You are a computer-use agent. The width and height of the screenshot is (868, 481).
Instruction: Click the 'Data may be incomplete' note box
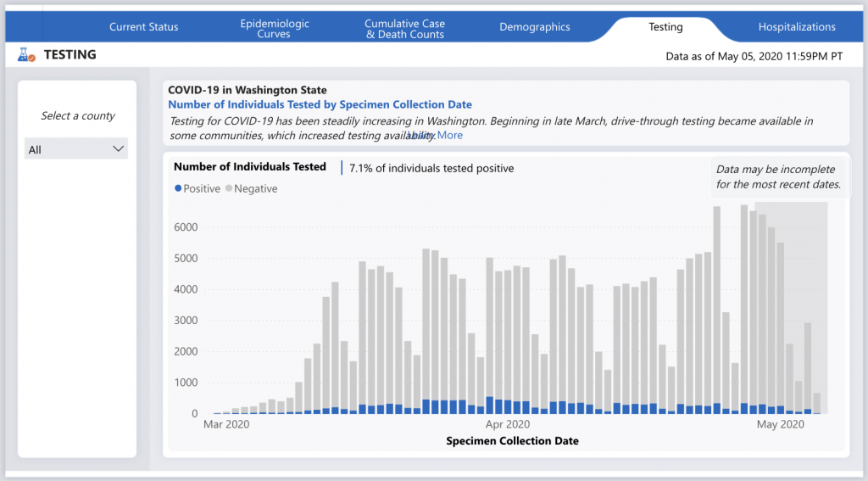[x=778, y=176]
